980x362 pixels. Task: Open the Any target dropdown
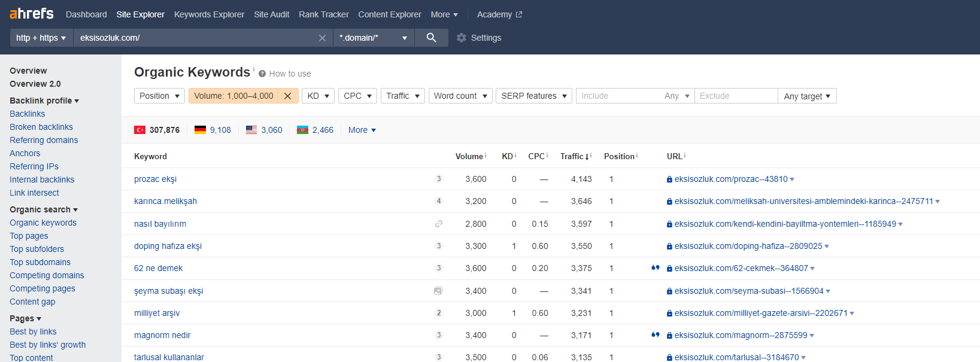pos(807,96)
